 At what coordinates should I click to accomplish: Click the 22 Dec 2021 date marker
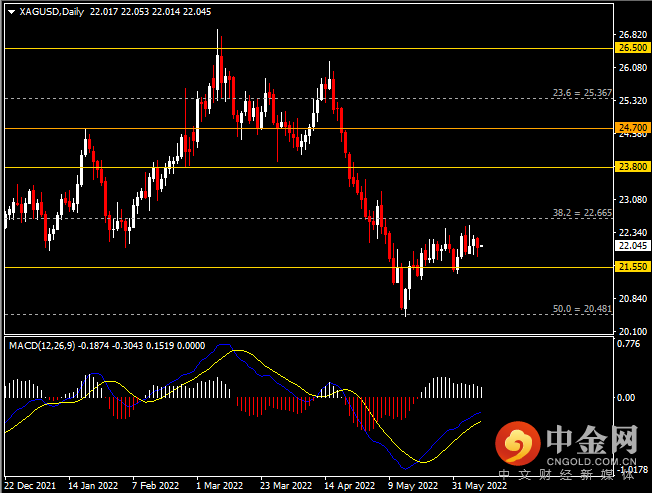click(30, 486)
